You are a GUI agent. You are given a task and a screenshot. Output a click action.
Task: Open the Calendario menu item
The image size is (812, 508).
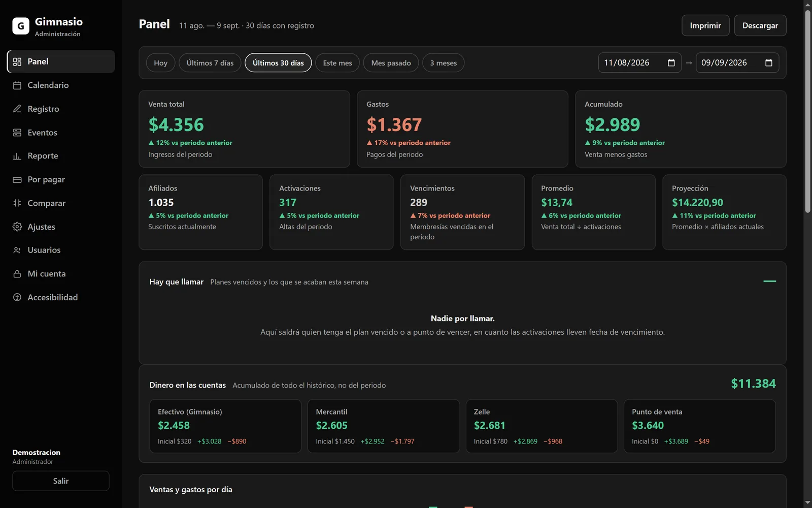61,85
